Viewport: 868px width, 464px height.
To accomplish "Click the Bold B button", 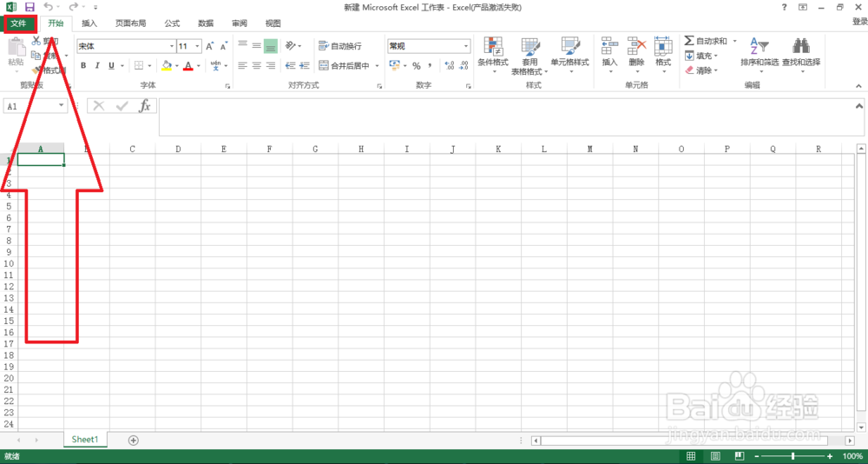I will click(83, 65).
